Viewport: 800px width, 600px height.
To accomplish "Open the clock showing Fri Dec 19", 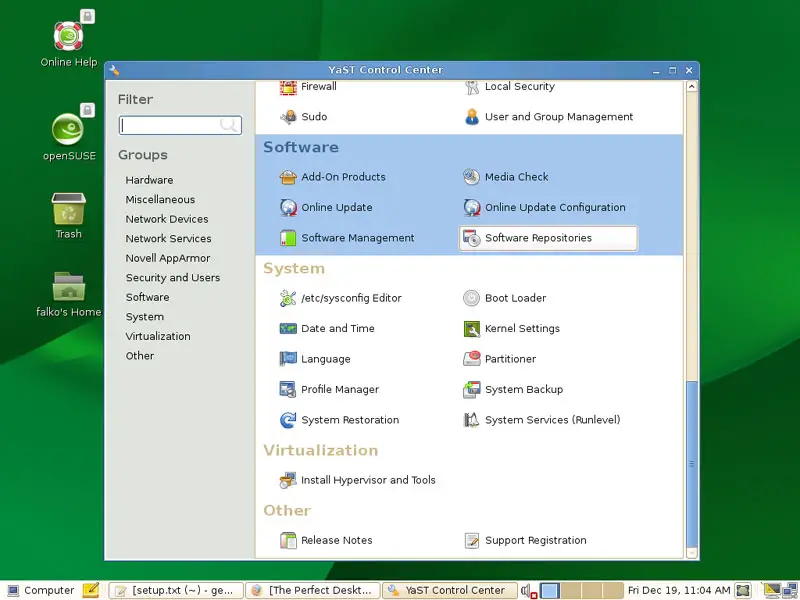I will pyautogui.click(x=679, y=590).
